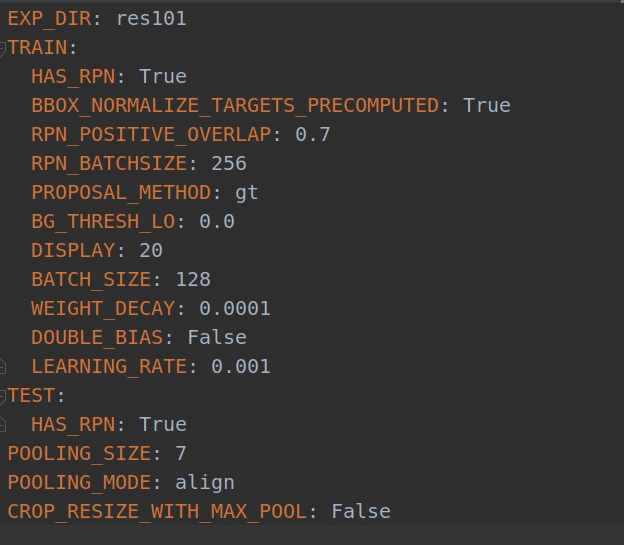Select BBOX_NORMALIZE_TARGETS_PRECOMPUTED key
Screen dimensions: 624x545
pyautogui.click(x=235, y=106)
